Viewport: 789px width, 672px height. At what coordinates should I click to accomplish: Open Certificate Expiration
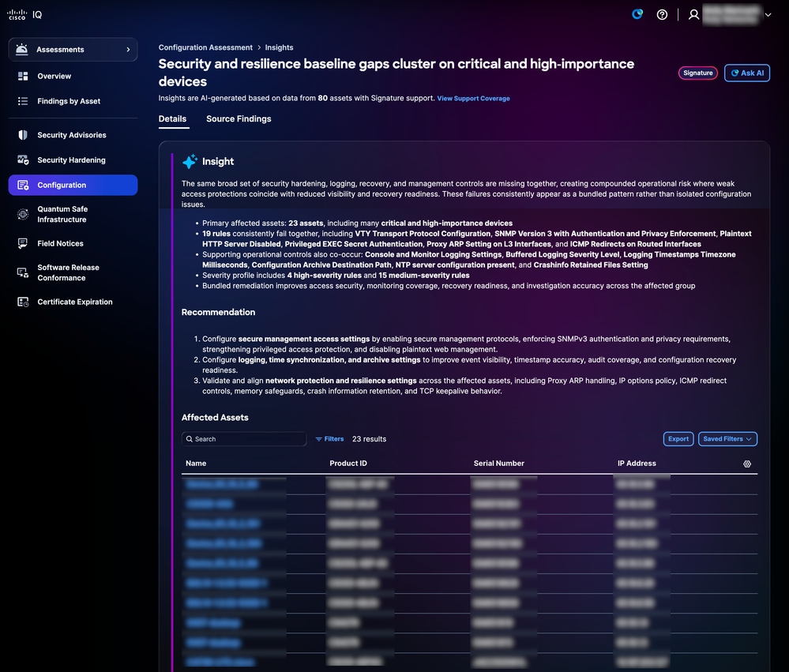coord(74,302)
